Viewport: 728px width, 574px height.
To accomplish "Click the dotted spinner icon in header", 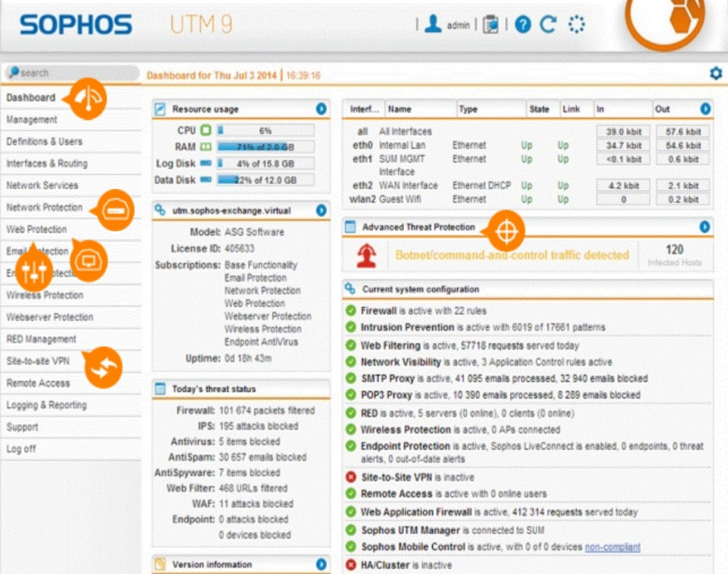I will pos(576,25).
